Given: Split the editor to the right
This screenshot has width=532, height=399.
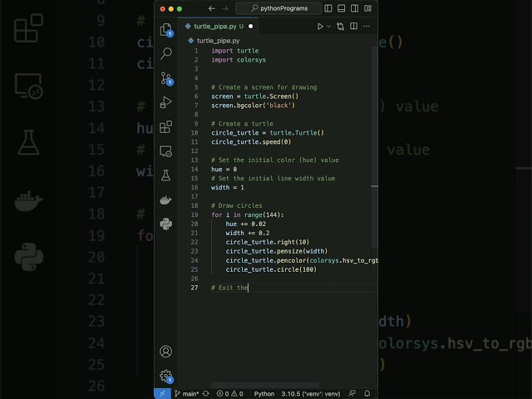Looking at the screenshot, I should [353, 26].
